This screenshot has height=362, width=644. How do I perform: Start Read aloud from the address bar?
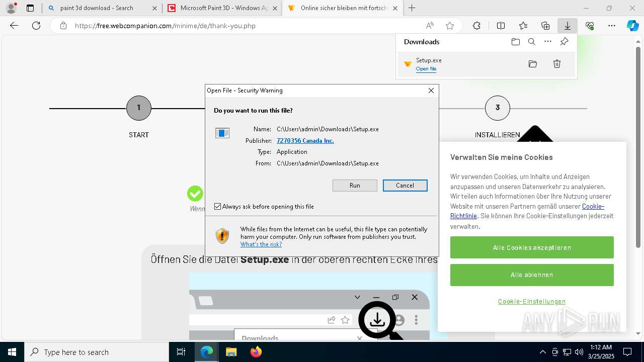430,26
